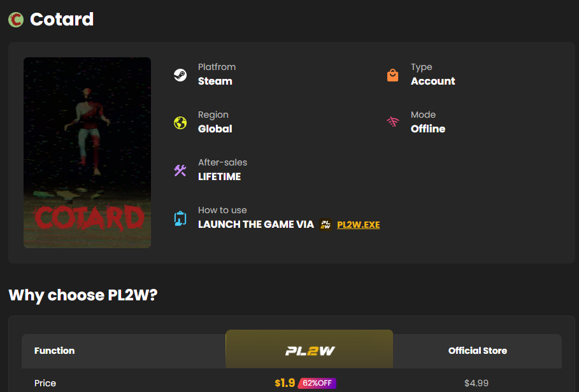Open the PL2W.EXE download link
The height and width of the screenshot is (392, 579).
click(358, 225)
